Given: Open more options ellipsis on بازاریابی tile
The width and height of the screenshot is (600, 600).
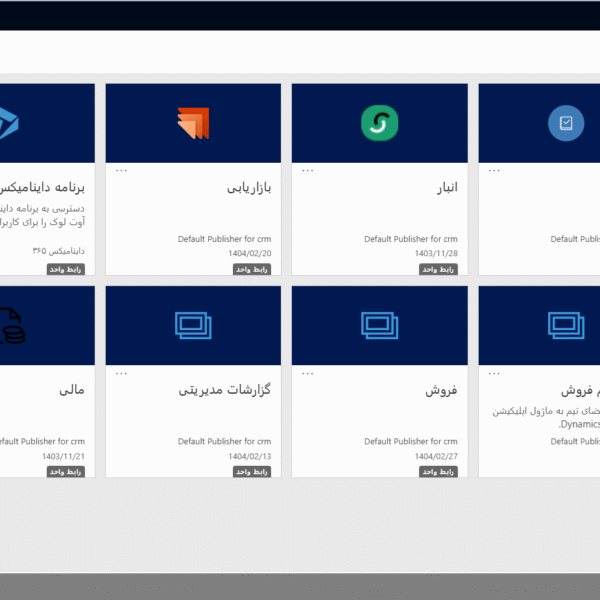Looking at the screenshot, I should [121, 171].
